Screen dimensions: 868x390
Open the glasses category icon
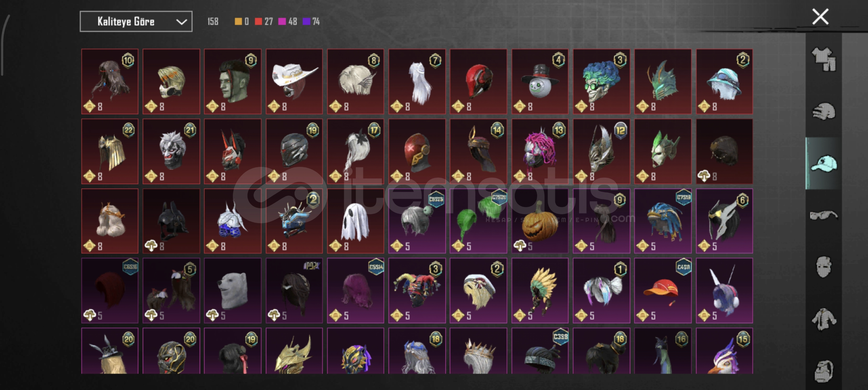click(x=824, y=216)
